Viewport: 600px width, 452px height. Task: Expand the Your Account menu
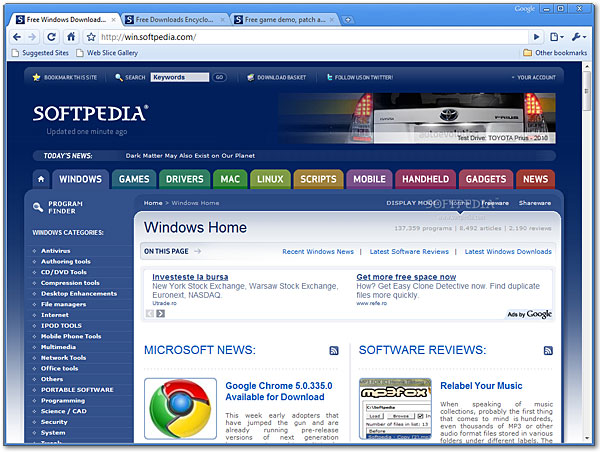[x=534, y=77]
